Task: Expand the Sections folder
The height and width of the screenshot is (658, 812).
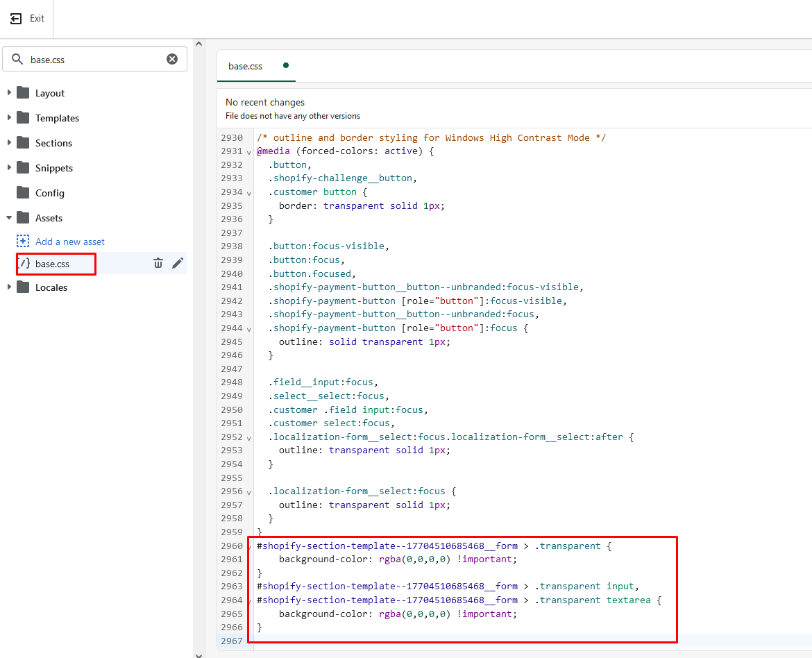Action: click(9, 142)
